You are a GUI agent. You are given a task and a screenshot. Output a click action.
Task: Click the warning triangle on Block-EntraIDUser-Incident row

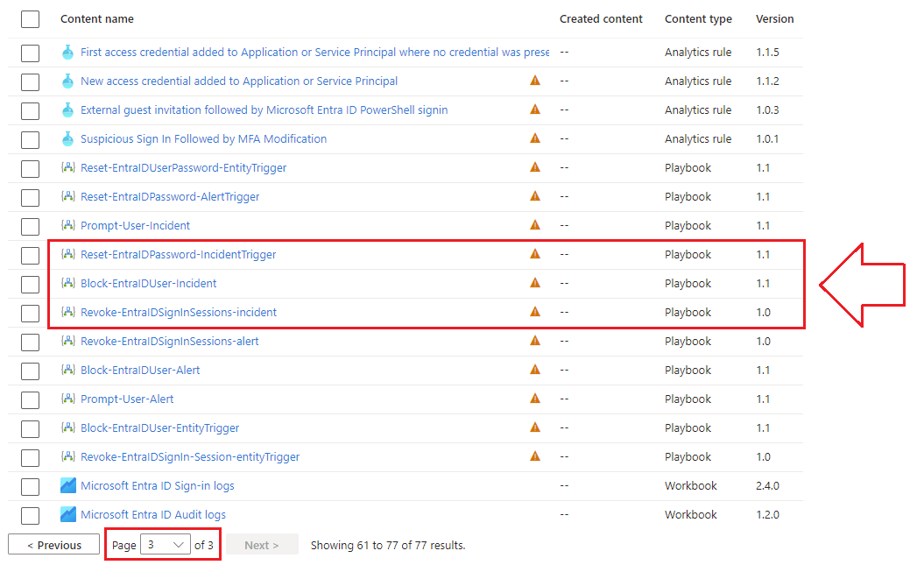click(535, 283)
